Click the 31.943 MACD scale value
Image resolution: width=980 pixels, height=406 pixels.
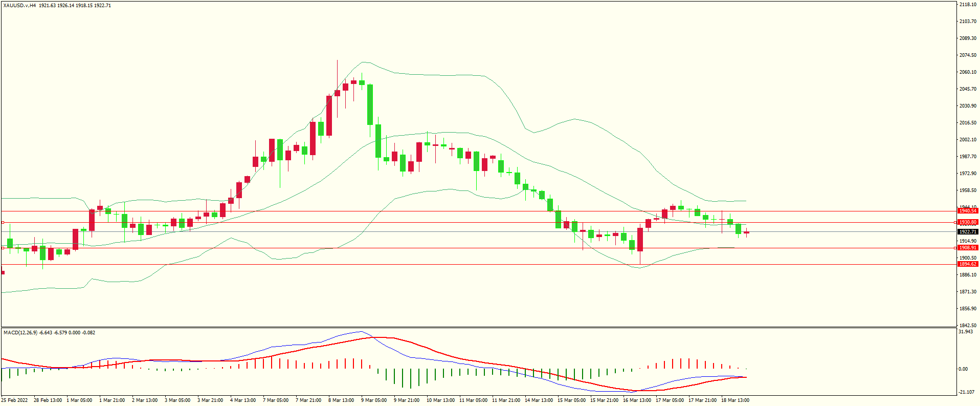966,332
